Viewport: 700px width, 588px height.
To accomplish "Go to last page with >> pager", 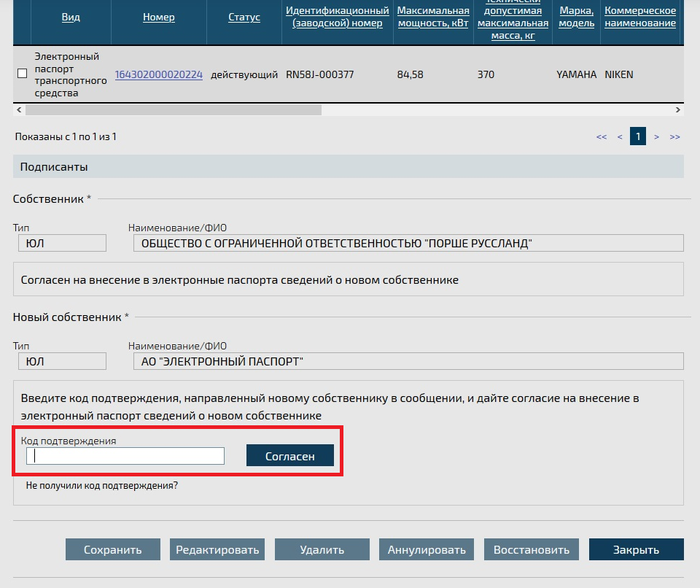I will [x=674, y=136].
